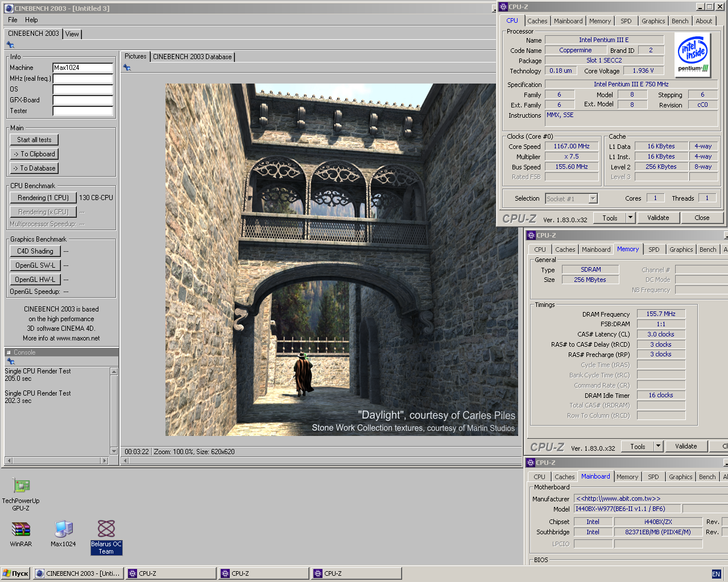Click Console vertical scrollbar down arrow
The image size is (728, 582).
click(114, 451)
